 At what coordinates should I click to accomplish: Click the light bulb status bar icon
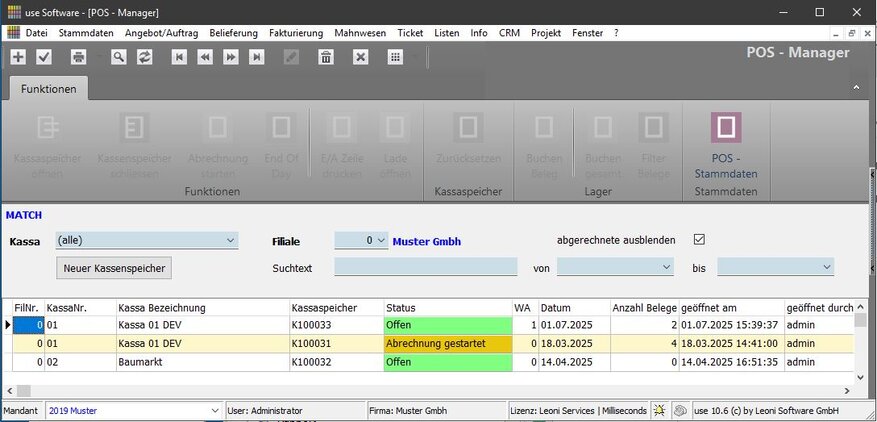click(659, 411)
